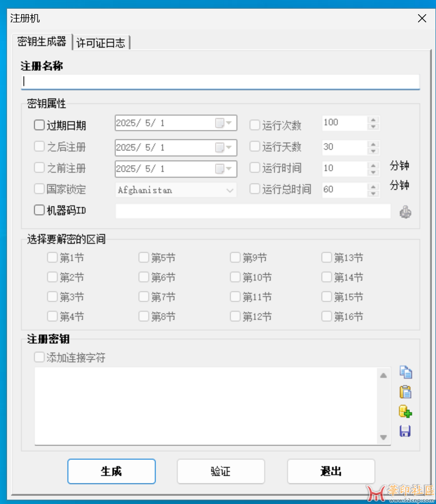Select the 第16节 section checkbox
Screen dimensions: 436x504
click(x=327, y=317)
